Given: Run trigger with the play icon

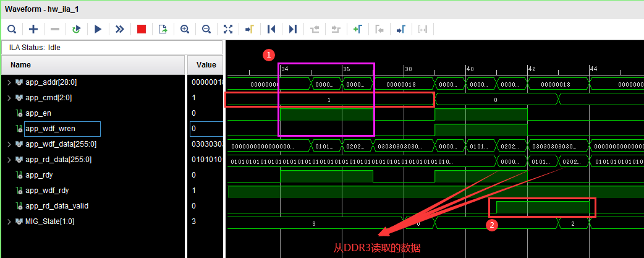Looking at the screenshot, I should (98, 29).
